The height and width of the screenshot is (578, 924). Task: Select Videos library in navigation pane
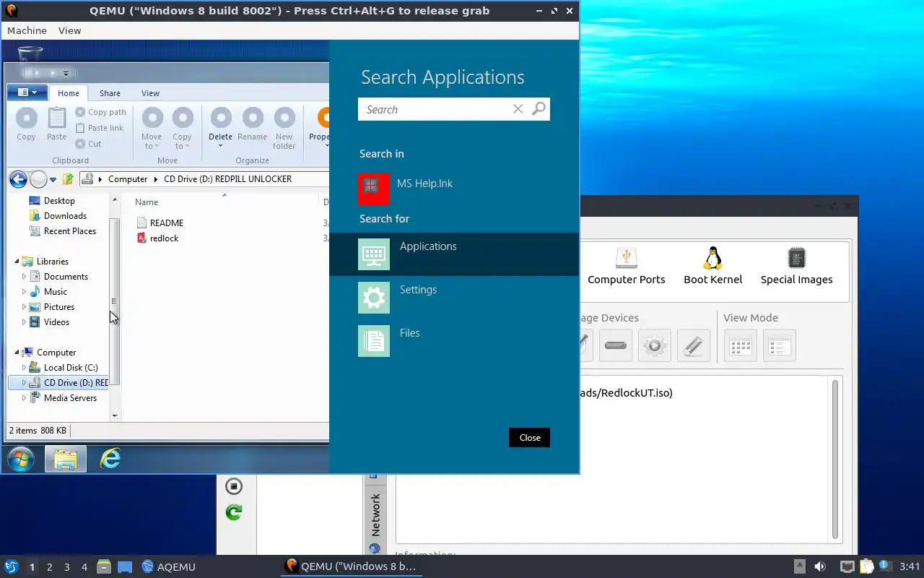coord(56,322)
